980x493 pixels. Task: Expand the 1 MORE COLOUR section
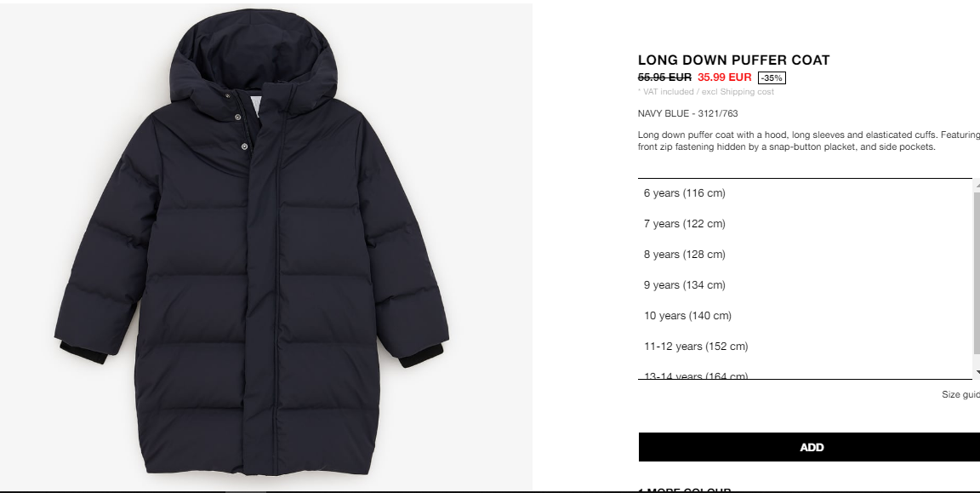point(684,490)
